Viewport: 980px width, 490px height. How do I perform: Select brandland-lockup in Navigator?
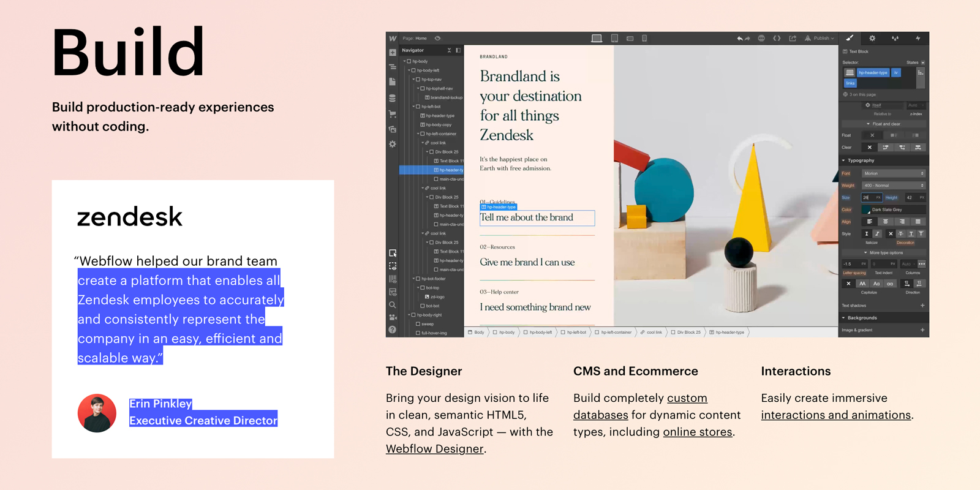444,97
